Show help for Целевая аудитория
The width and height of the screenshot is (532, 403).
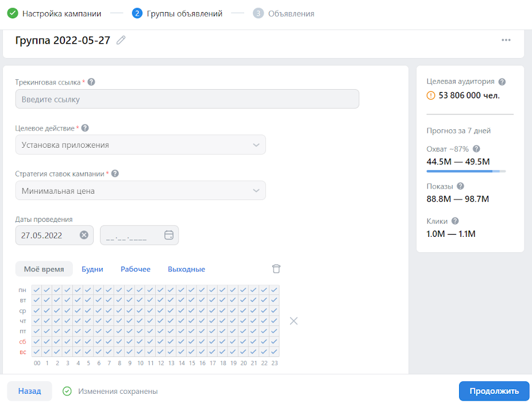coord(502,82)
